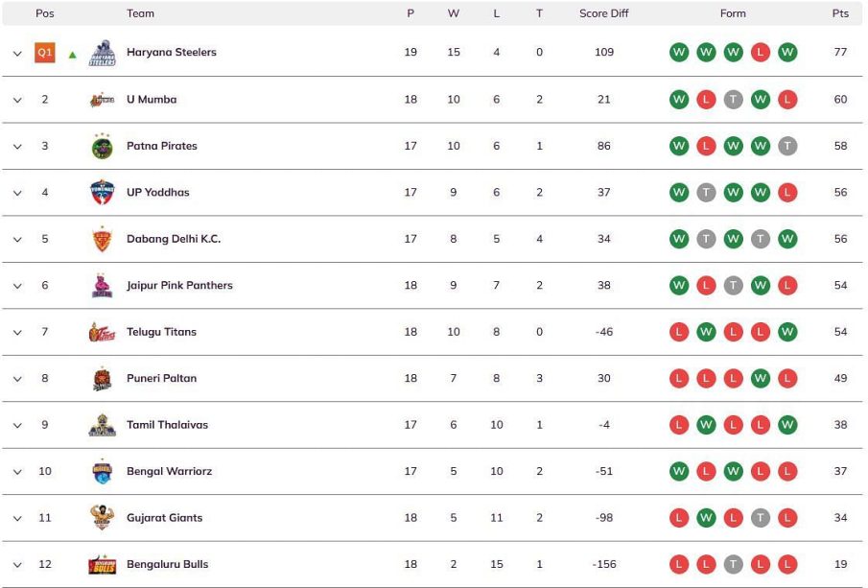Expand the Puneri Paltan row details
Image resolution: width=868 pixels, height=588 pixels.
[17, 379]
